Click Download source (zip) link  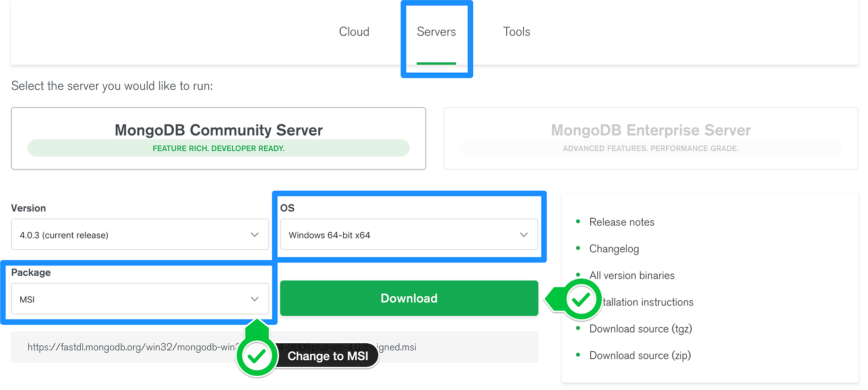(x=640, y=356)
